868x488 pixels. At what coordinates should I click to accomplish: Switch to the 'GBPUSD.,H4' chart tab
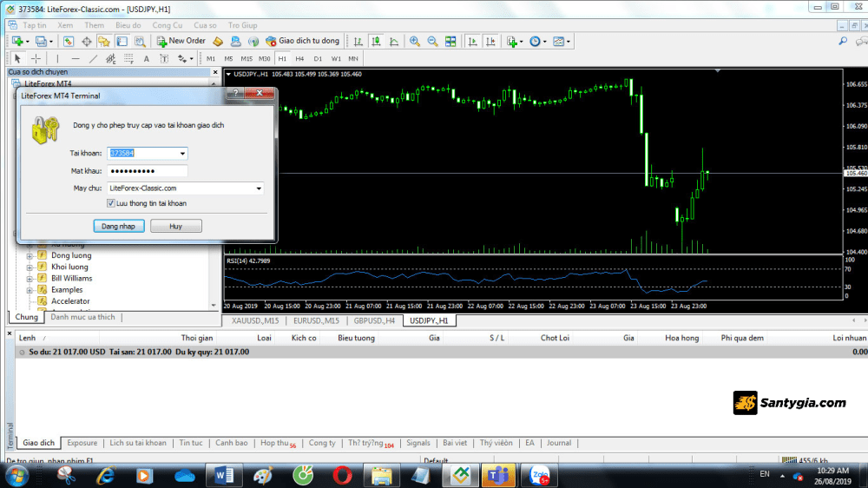[374, 320]
